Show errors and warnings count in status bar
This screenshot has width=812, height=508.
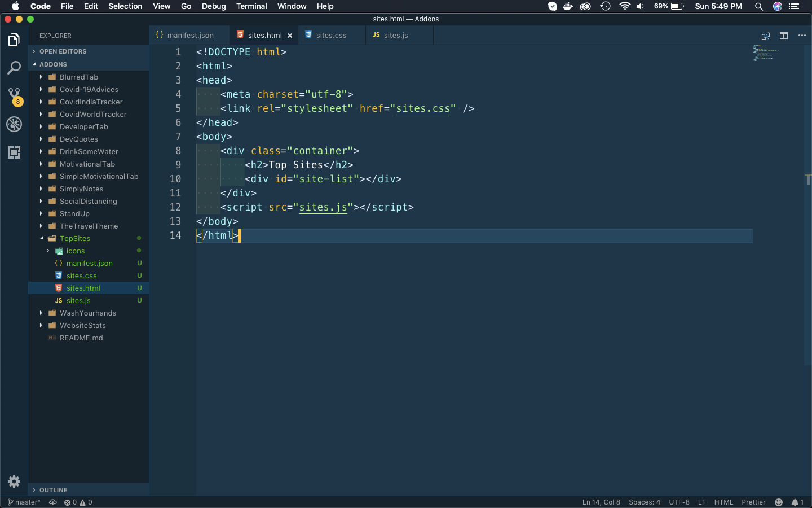78,502
